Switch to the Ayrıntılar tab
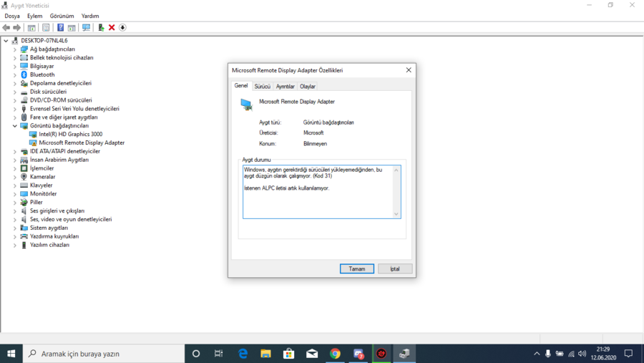644x363 pixels. (x=285, y=87)
